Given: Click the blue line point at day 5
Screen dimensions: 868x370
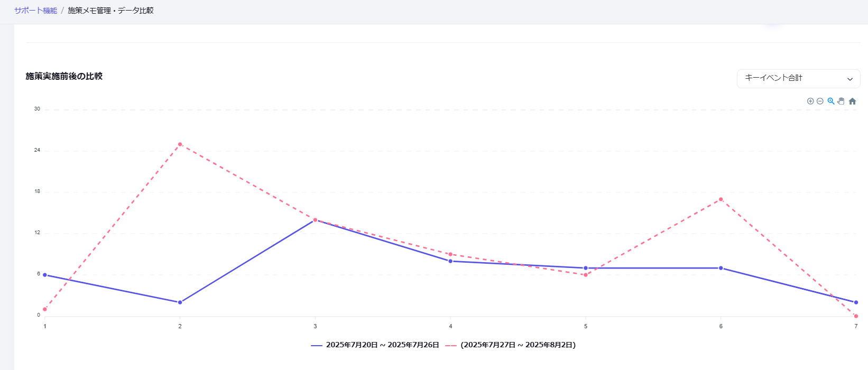Looking at the screenshot, I should click(586, 268).
